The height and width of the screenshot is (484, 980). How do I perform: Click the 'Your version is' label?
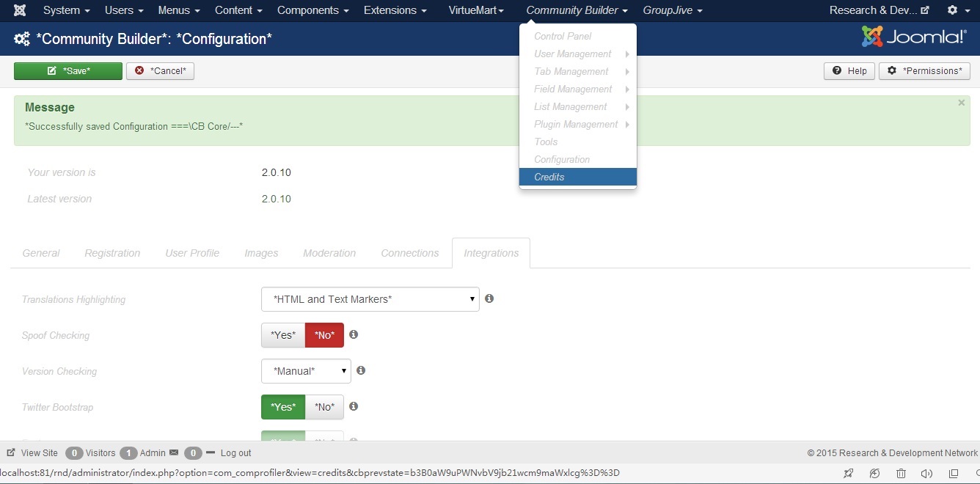[62, 172]
